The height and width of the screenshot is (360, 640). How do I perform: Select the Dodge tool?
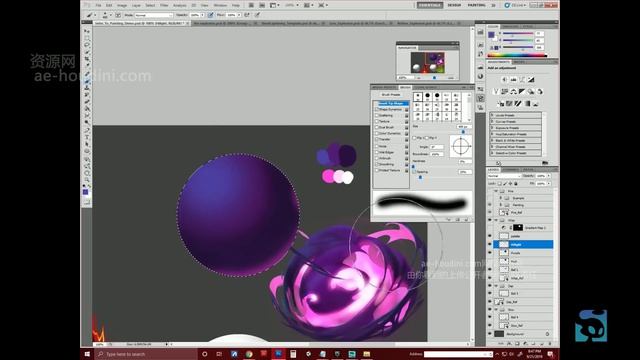pyautogui.click(x=87, y=122)
